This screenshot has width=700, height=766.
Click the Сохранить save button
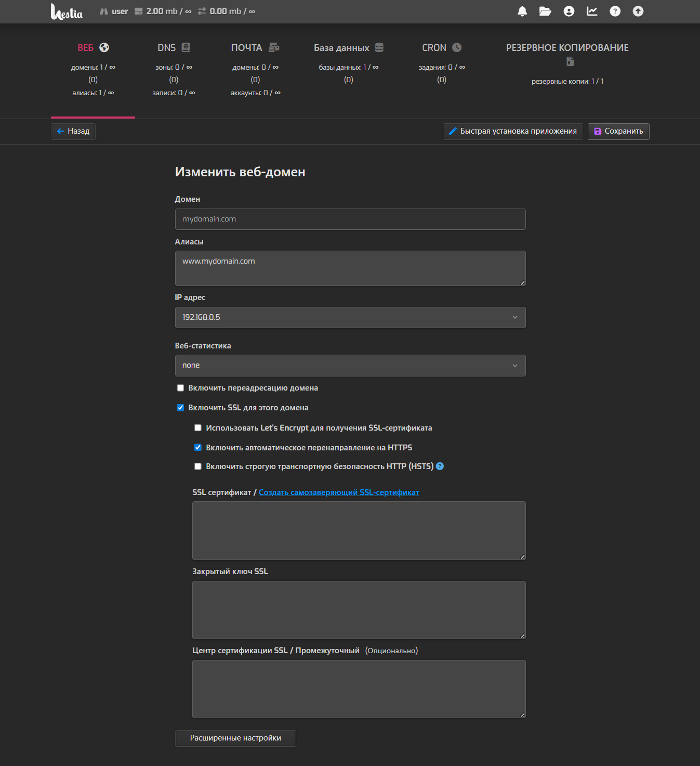point(618,131)
